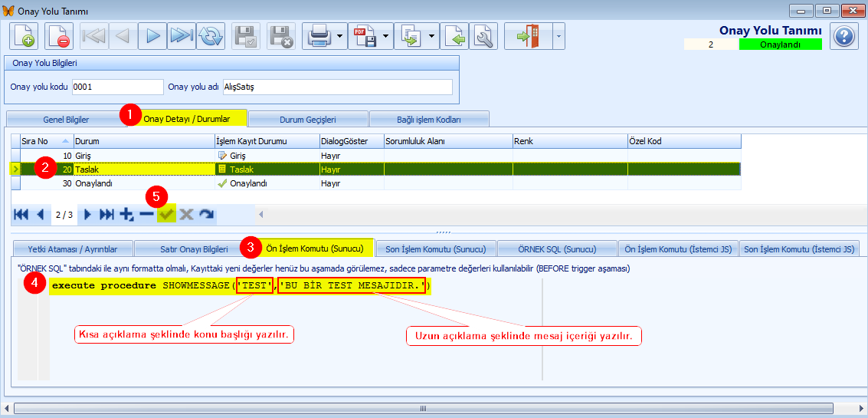Jump to the first grid row
Screen dimensions: 868x418
pyautogui.click(x=21, y=215)
